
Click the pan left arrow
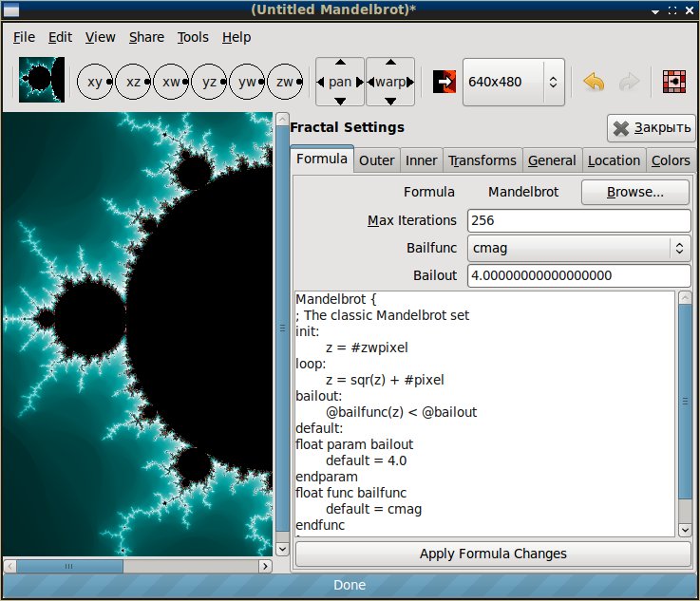(x=320, y=82)
